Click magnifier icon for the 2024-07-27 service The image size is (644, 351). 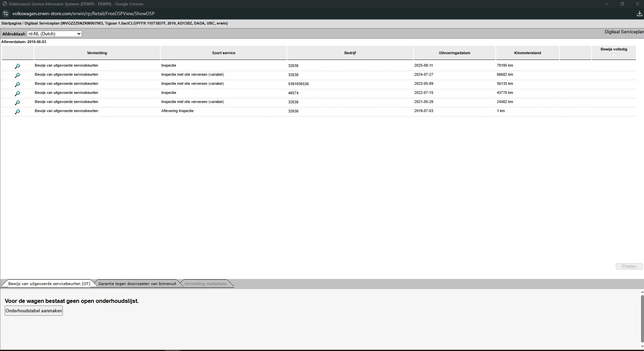point(17,75)
